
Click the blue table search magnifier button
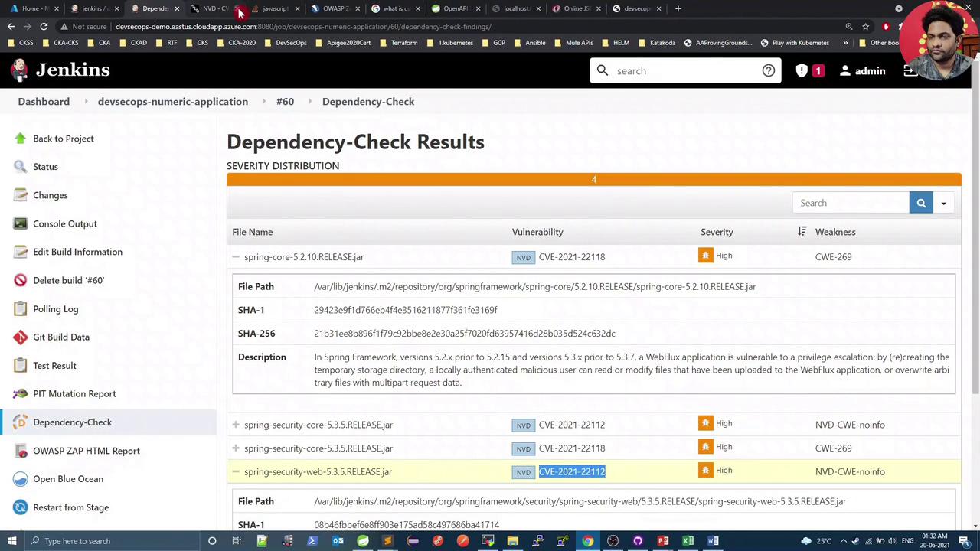(921, 203)
